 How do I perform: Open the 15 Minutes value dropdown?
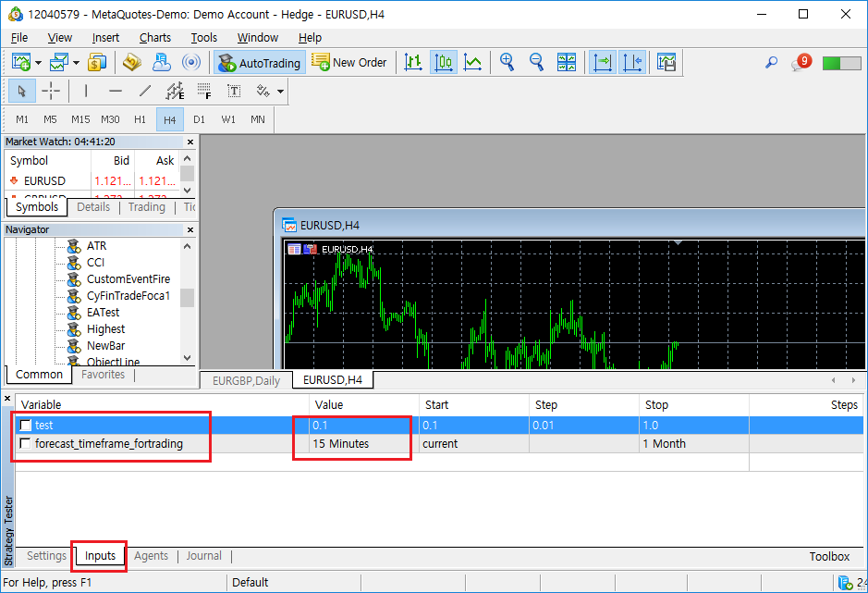click(363, 443)
